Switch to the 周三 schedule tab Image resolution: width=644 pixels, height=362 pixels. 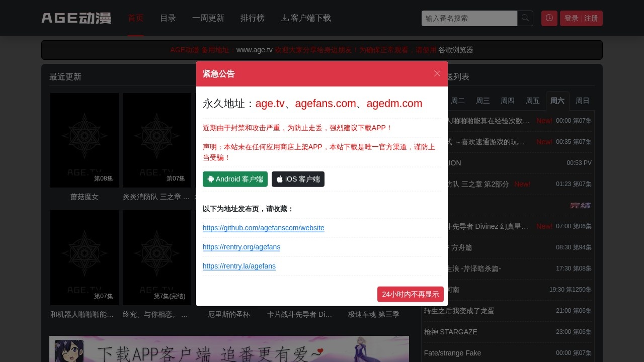483,101
